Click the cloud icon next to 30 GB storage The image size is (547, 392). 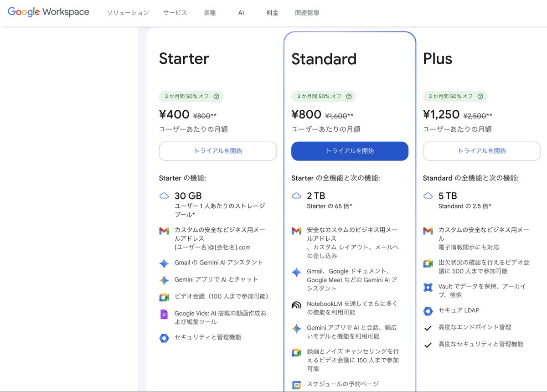point(164,195)
